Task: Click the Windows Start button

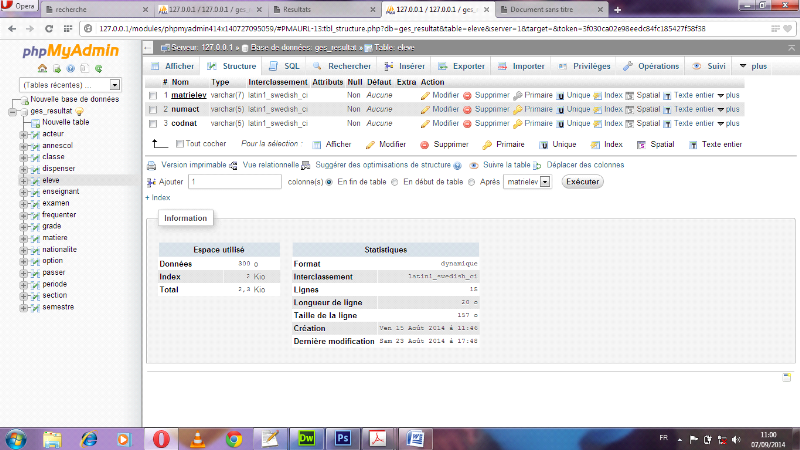Action: [x=16, y=439]
